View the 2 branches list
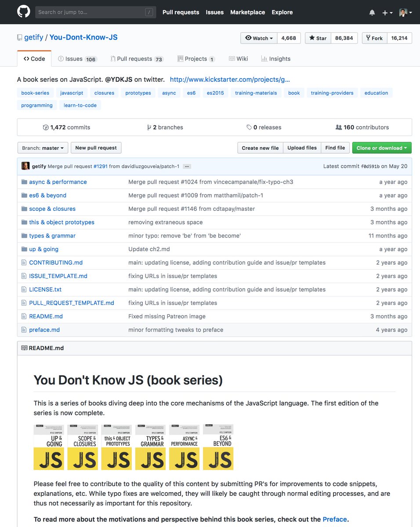Image resolution: width=420 pixels, height=527 pixels. (165, 127)
